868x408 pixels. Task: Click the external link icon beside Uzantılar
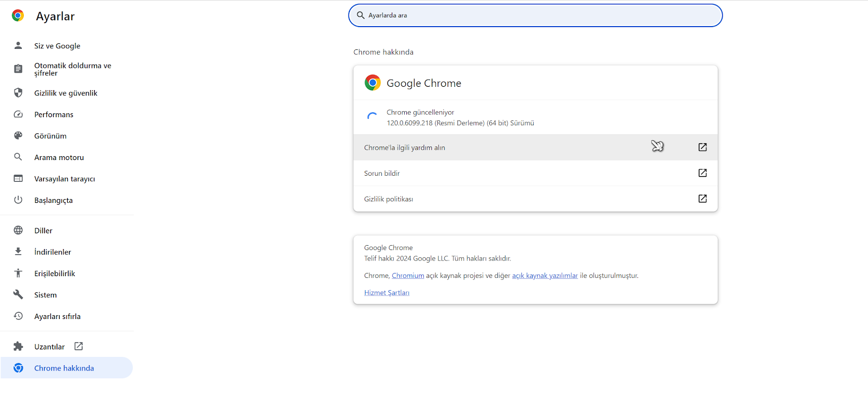[79, 346]
